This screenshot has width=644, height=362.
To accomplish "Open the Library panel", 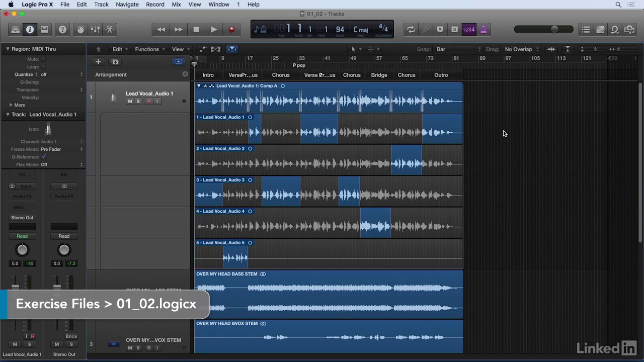I will tap(16, 30).
